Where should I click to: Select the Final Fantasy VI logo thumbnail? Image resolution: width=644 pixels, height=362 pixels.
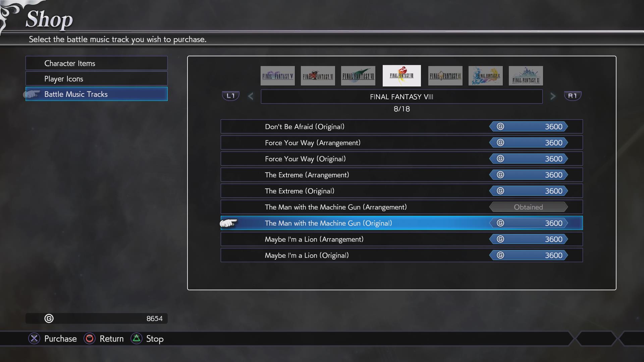pyautogui.click(x=318, y=76)
